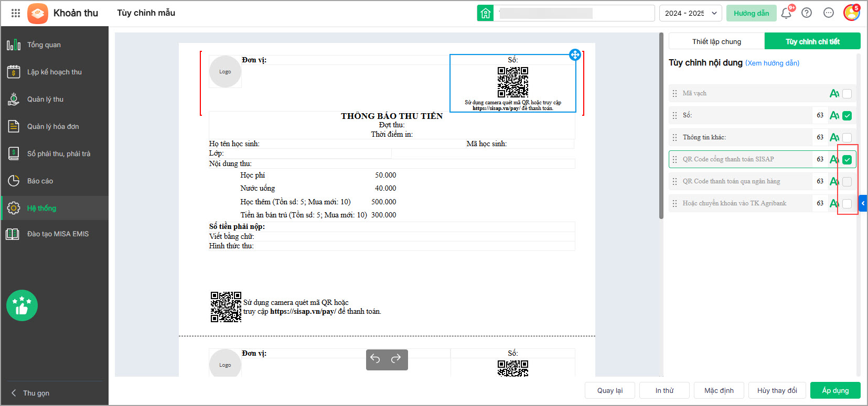This screenshot has width=868, height=406.
Task: Open font settings for Mã vạch
Action: (834, 93)
